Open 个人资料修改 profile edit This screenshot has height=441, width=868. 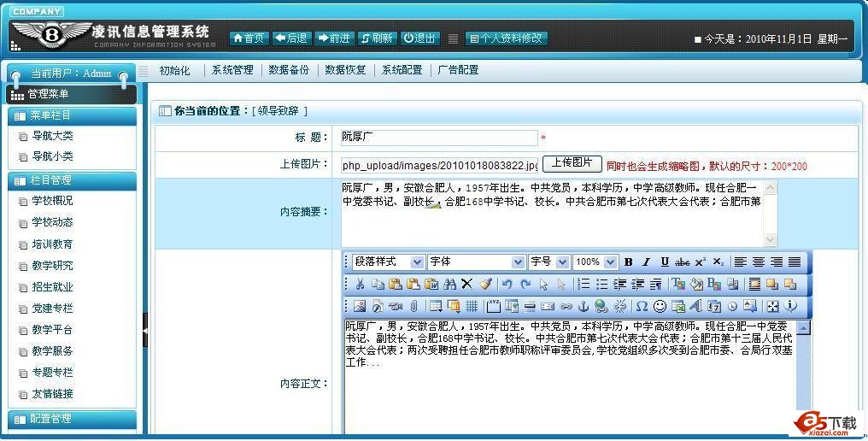point(507,38)
